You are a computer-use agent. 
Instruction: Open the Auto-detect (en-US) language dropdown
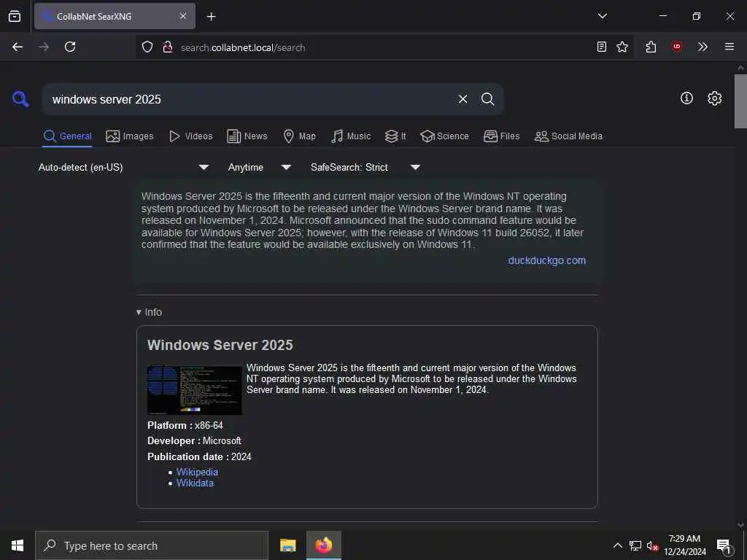(x=123, y=167)
